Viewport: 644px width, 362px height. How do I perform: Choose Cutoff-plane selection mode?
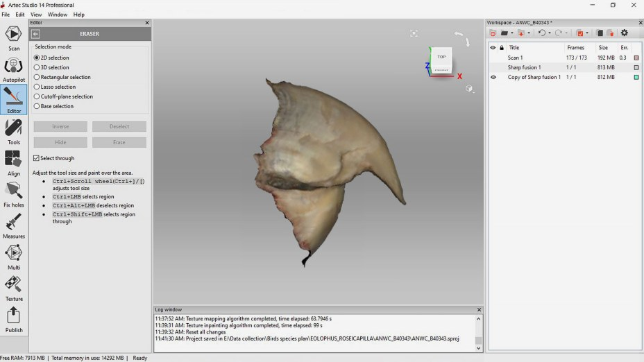[x=37, y=96]
